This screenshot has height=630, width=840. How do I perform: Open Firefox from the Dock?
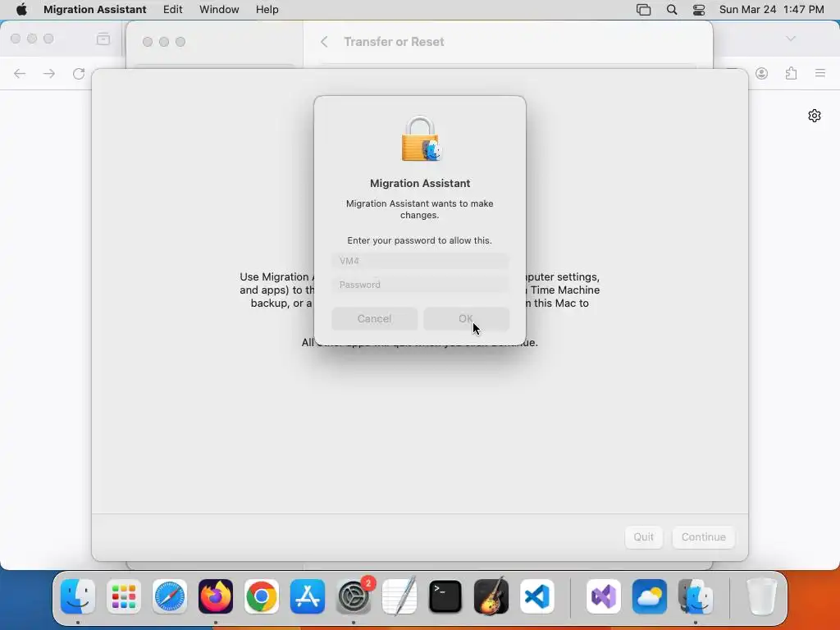[x=216, y=596]
